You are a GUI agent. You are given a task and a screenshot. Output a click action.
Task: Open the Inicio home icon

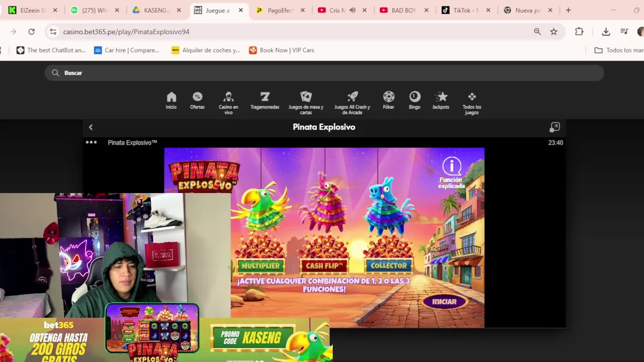171,101
